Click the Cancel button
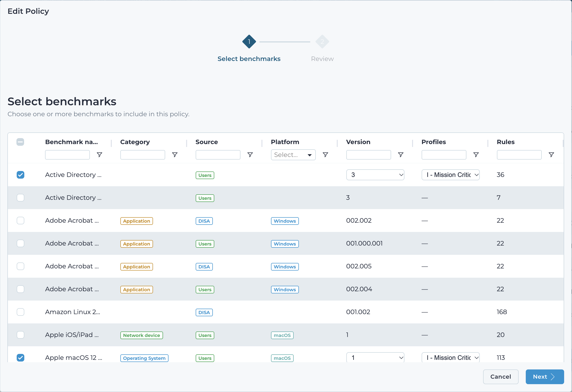 point(501,377)
